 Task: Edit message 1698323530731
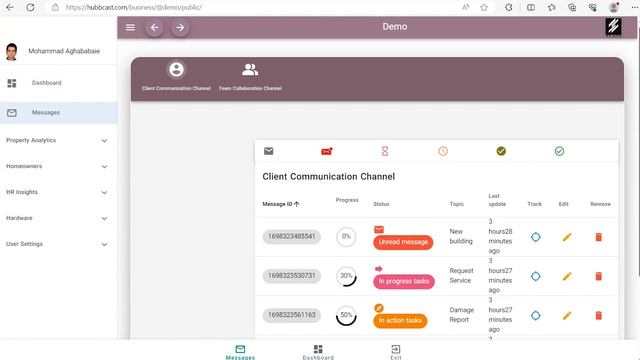point(567,276)
